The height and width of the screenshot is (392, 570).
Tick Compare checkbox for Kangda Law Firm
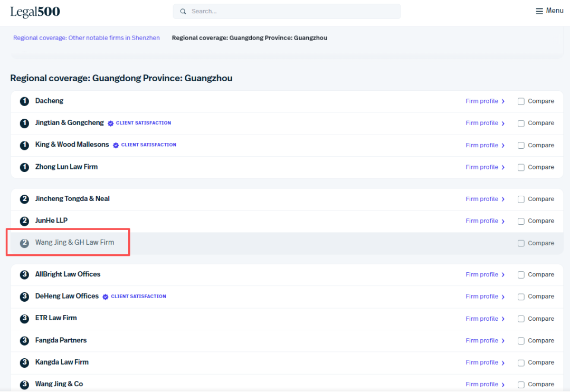pyautogui.click(x=521, y=362)
